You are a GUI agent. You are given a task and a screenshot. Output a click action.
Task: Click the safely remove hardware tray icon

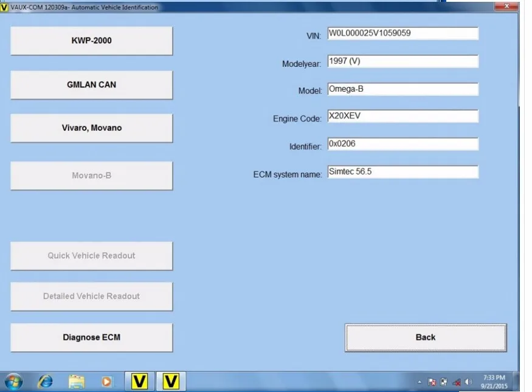(444, 382)
